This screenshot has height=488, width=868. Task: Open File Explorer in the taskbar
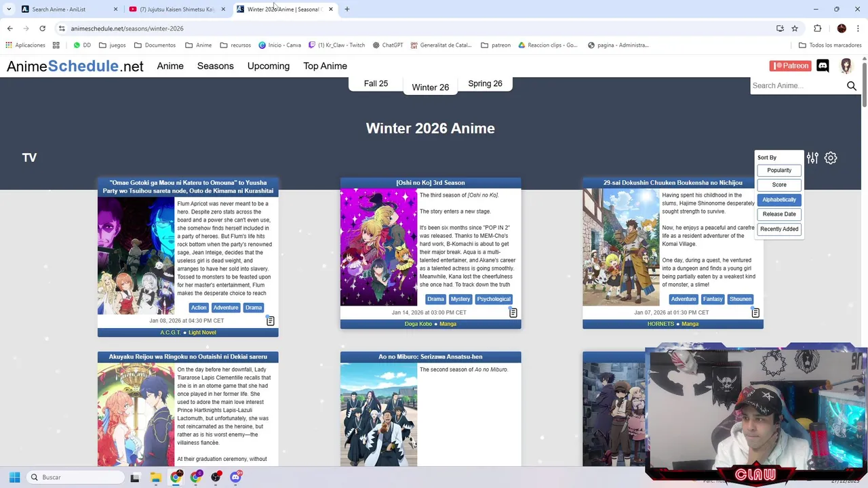(x=155, y=477)
